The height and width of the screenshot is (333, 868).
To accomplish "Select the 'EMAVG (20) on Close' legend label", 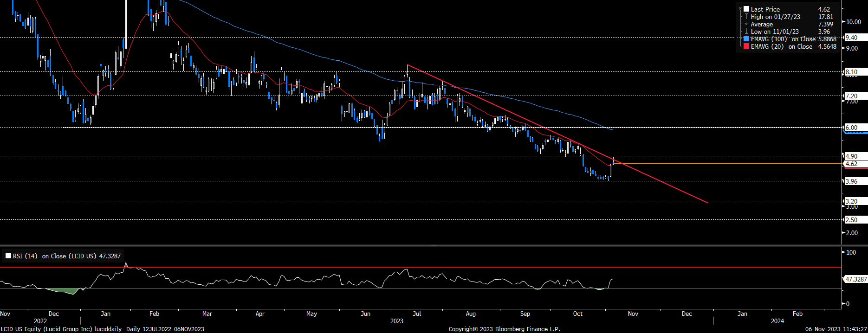I will (782, 46).
